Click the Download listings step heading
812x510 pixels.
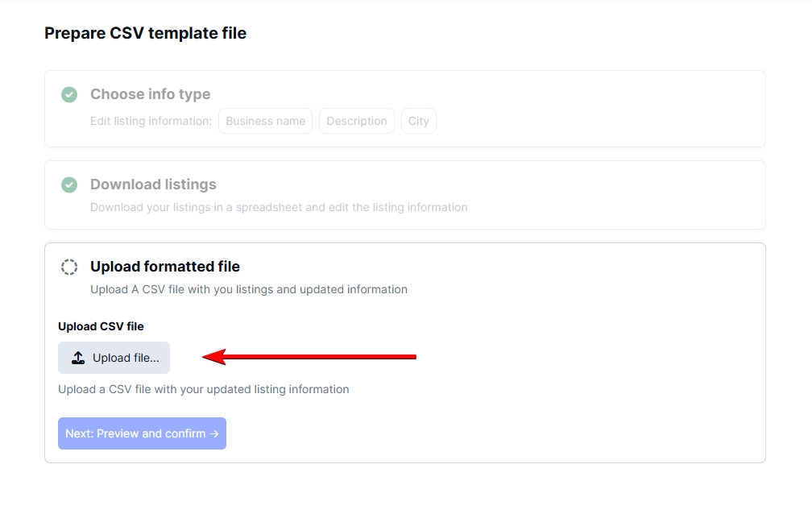click(x=153, y=185)
